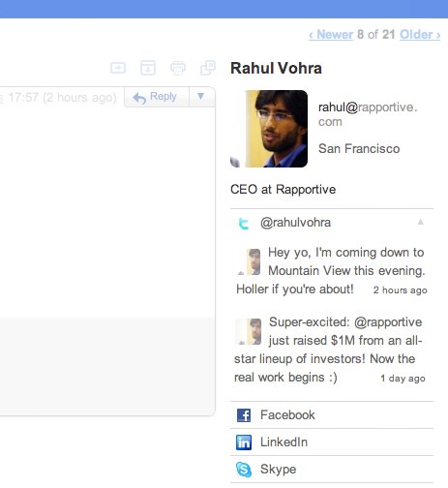This screenshot has width=448, height=488.
Task: Open the dropdown arrow beside Reply
Action: [200, 96]
